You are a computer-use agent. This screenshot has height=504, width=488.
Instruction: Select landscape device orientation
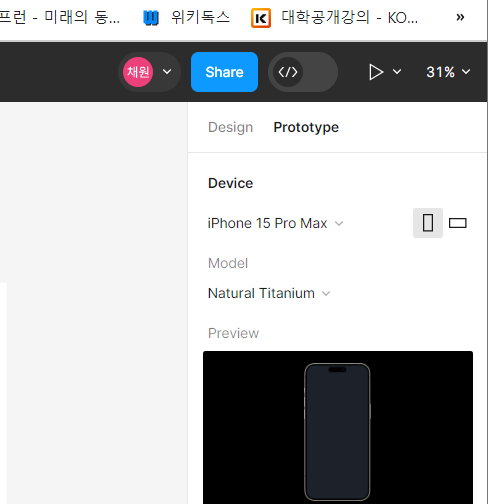458,223
